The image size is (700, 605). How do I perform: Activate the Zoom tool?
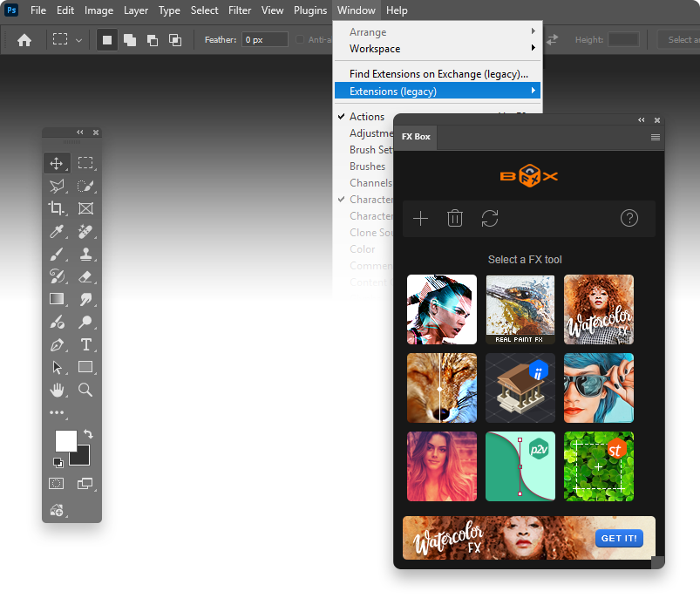(x=85, y=390)
